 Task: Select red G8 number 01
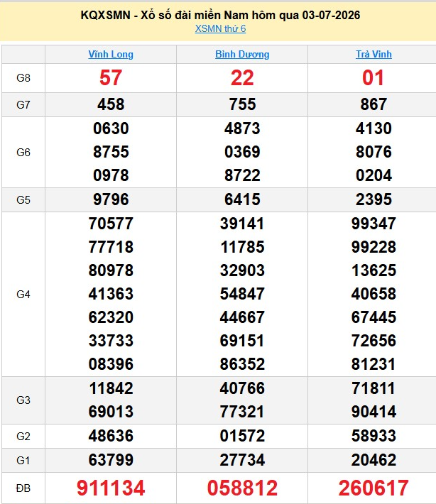(374, 78)
